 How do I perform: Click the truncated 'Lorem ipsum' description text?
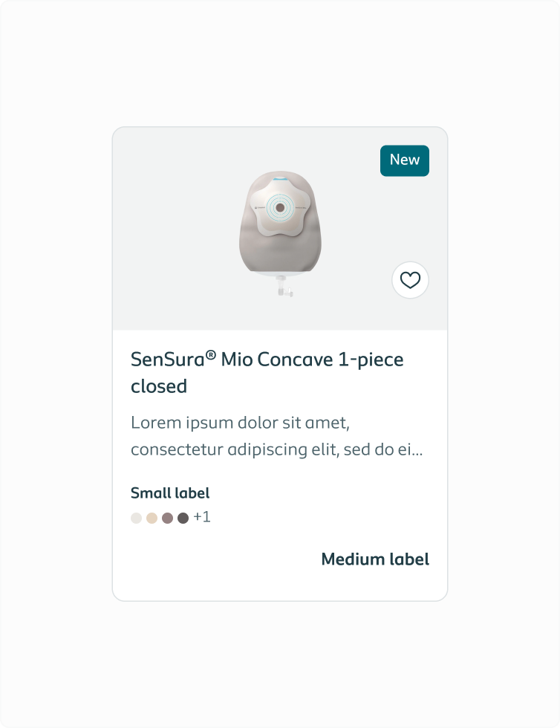click(x=276, y=437)
